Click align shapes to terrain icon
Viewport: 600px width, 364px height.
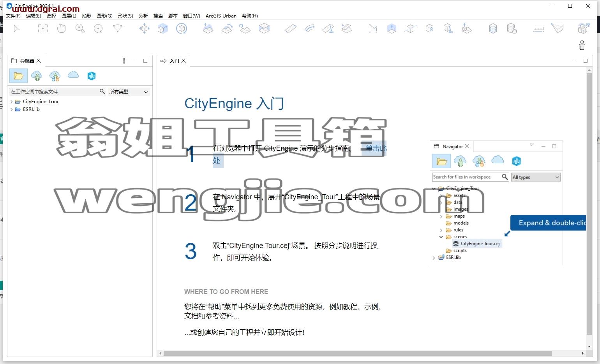pyautogui.click(x=466, y=28)
